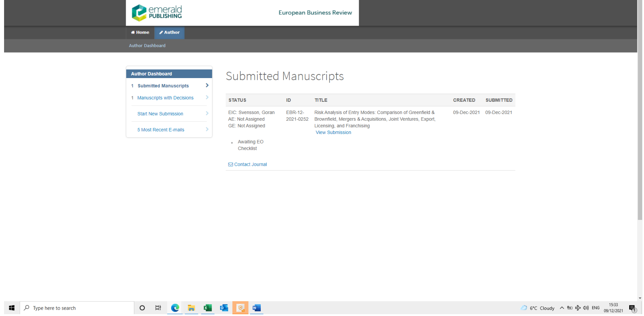Open Word from taskbar
The image size is (644, 316).
[x=256, y=308]
